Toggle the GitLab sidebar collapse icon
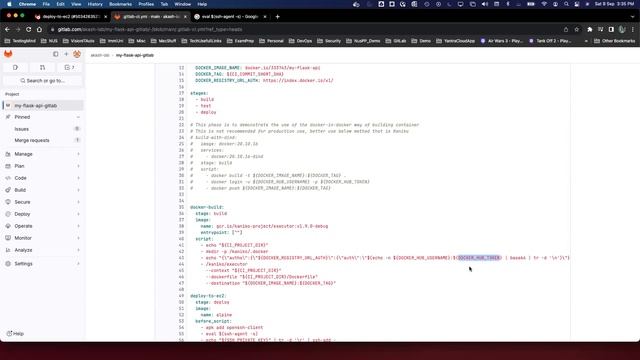640x360 pixels. 56,54
